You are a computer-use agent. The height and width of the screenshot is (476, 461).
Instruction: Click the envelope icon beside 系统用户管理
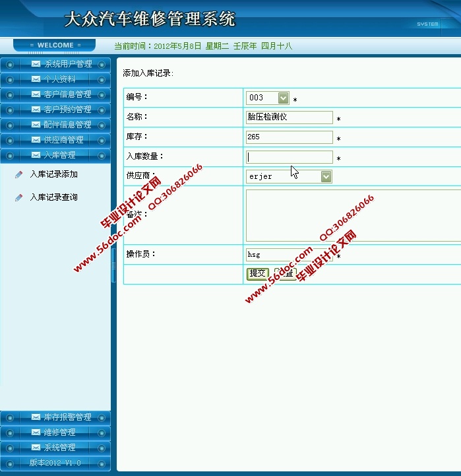coord(36,64)
